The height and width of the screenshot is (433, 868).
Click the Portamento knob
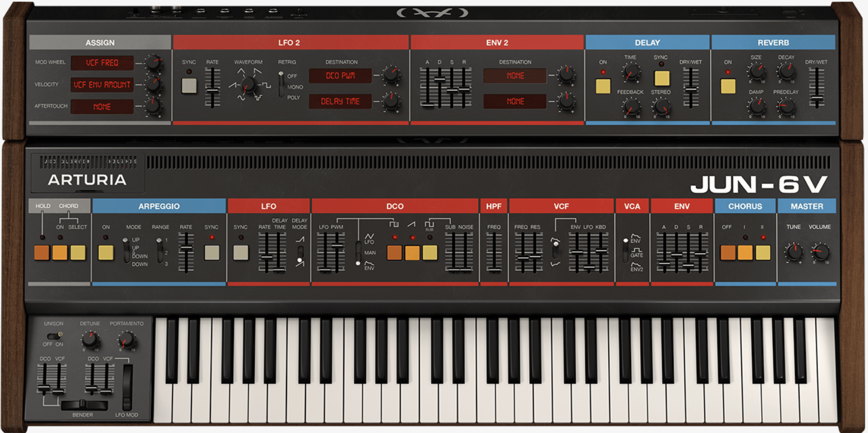pyautogui.click(x=126, y=339)
